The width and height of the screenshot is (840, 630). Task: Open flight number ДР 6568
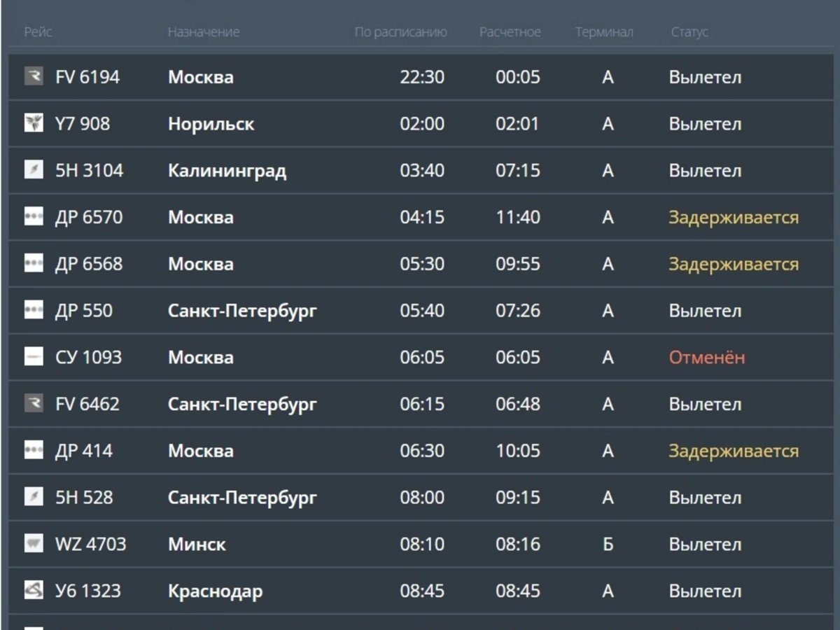88,265
